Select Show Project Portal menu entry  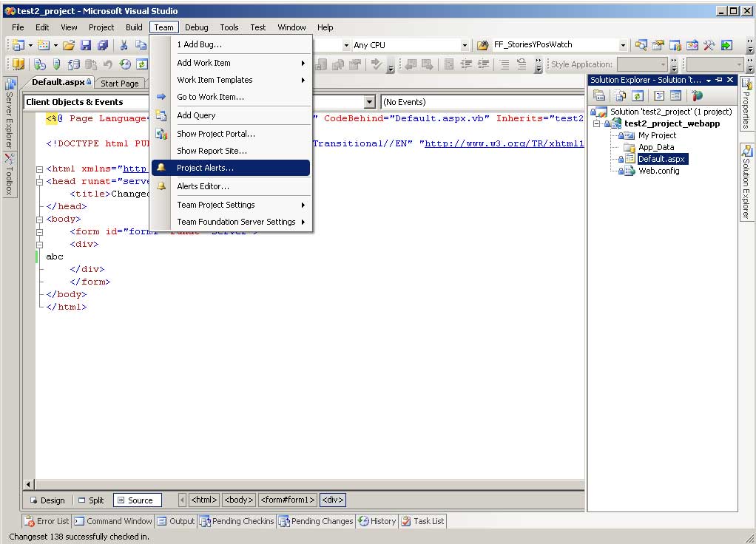click(231, 134)
